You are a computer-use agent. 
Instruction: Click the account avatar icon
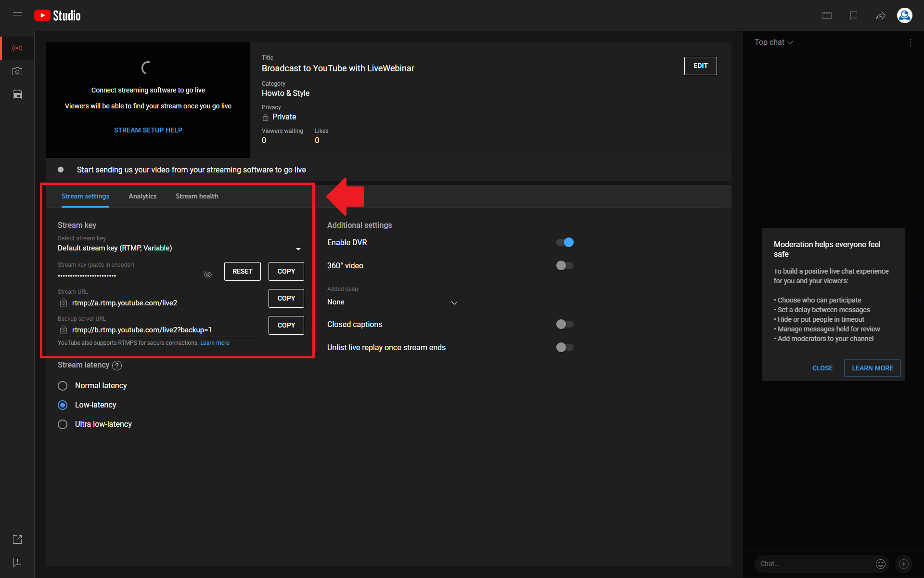(x=904, y=16)
